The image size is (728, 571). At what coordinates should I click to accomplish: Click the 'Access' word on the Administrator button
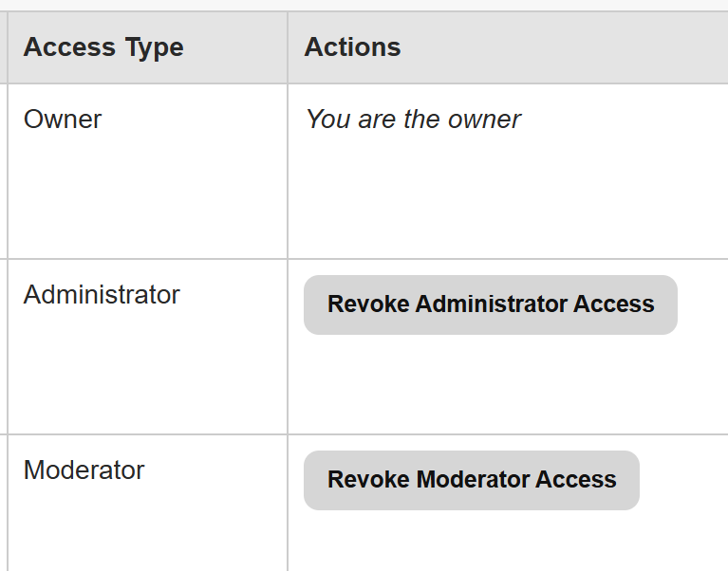pos(614,304)
